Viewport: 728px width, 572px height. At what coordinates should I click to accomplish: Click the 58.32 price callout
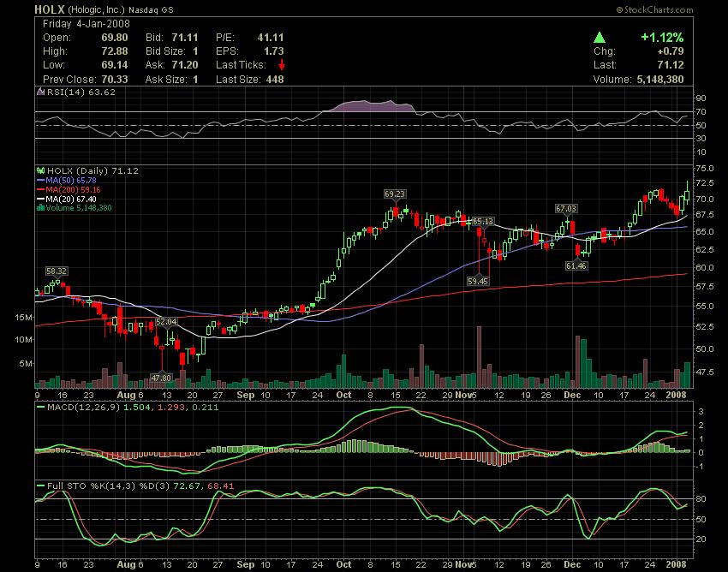(57, 271)
